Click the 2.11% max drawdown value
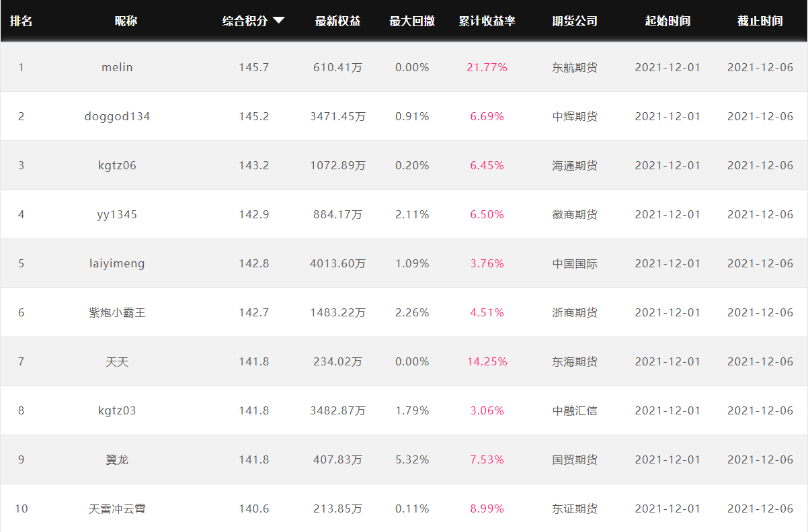 pyautogui.click(x=412, y=214)
